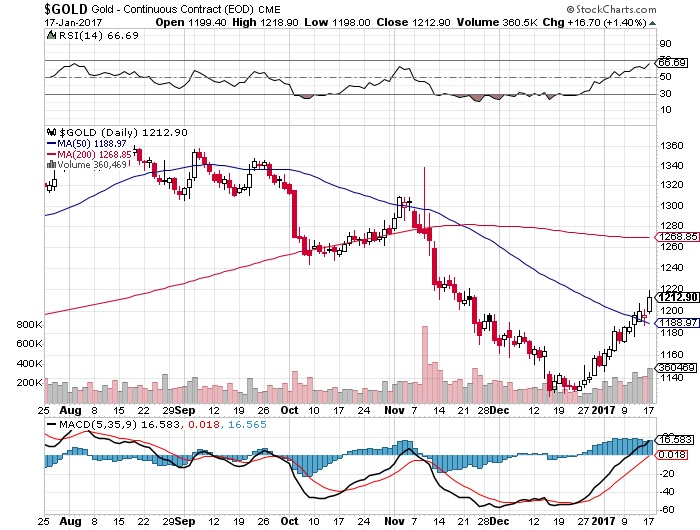Screen dimensions: 700x530
Task: Click the MACD(5,35,9) 16.583 legend label
Action: point(120,424)
